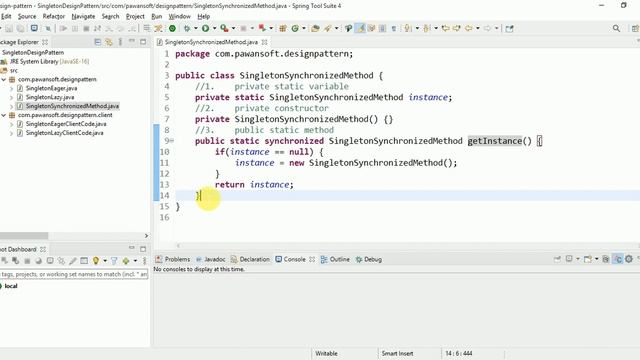
Task: Open Next Annotation dropdown arrow
Action: click(x=417, y=28)
